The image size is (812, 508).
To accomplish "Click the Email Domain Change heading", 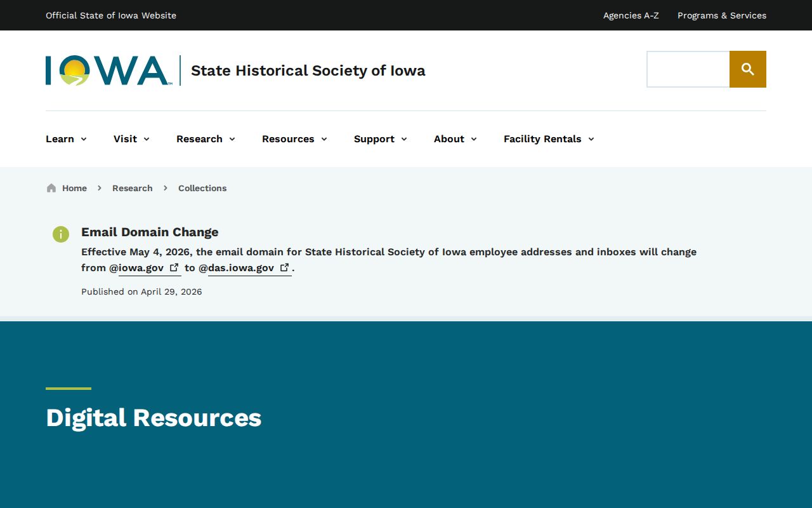I will pos(150,232).
